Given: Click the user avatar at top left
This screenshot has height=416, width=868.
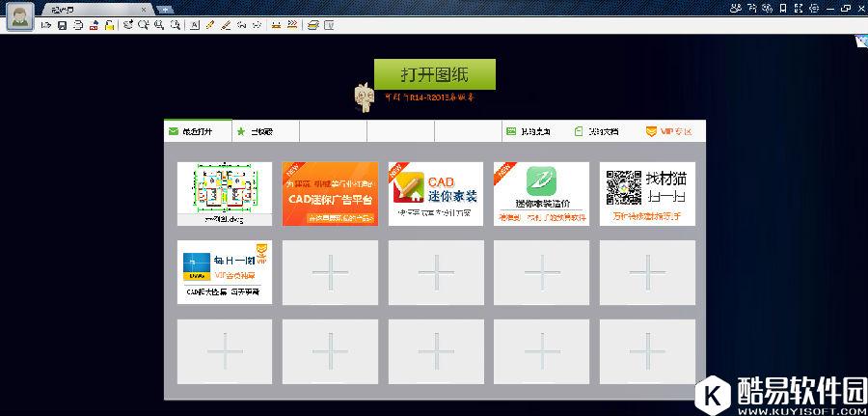Looking at the screenshot, I should pyautogui.click(x=20, y=17).
